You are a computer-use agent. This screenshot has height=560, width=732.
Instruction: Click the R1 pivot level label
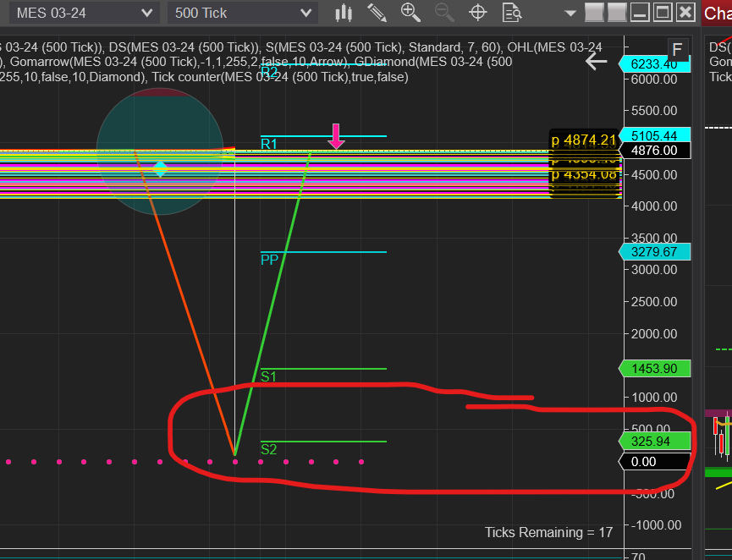coord(269,144)
